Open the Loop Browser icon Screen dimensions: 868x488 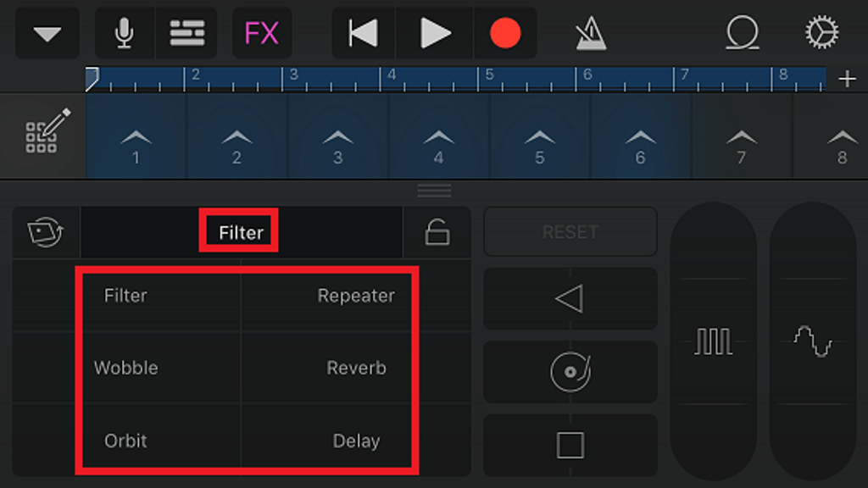(742, 33)
